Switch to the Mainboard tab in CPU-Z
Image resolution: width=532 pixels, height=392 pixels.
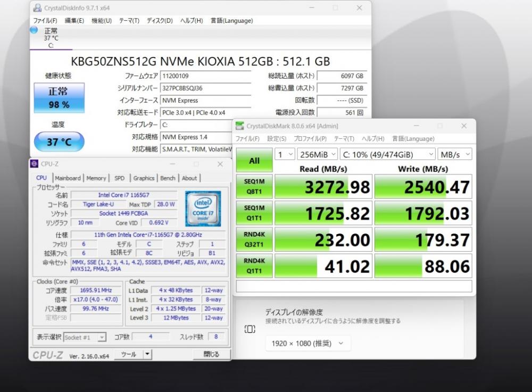[x=68, y=178]
